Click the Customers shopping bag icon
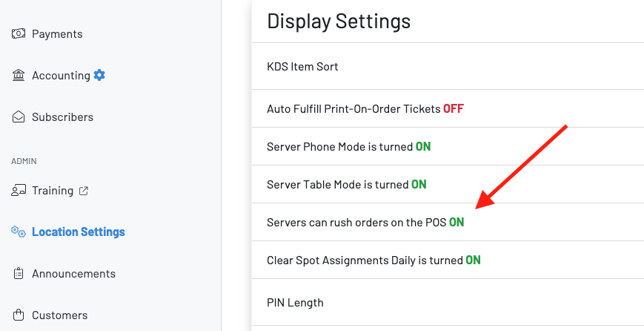 (19, 315)
